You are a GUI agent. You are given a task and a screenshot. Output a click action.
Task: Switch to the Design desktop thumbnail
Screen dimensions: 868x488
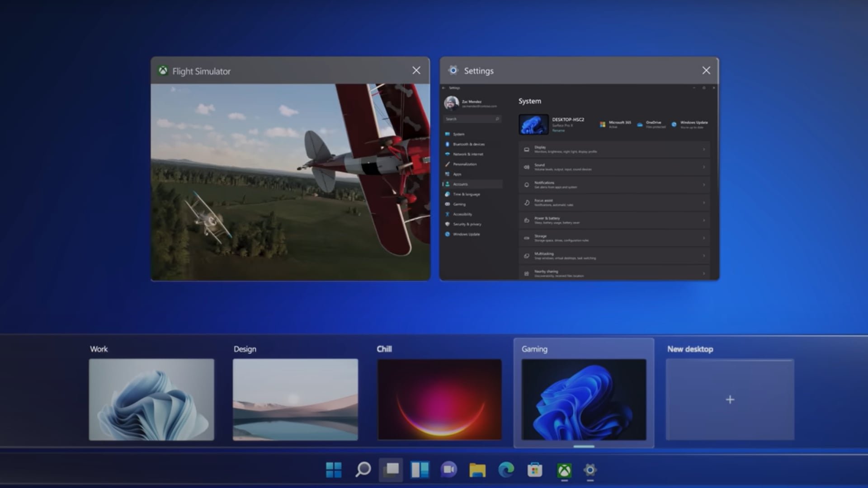tap(295, 399)
